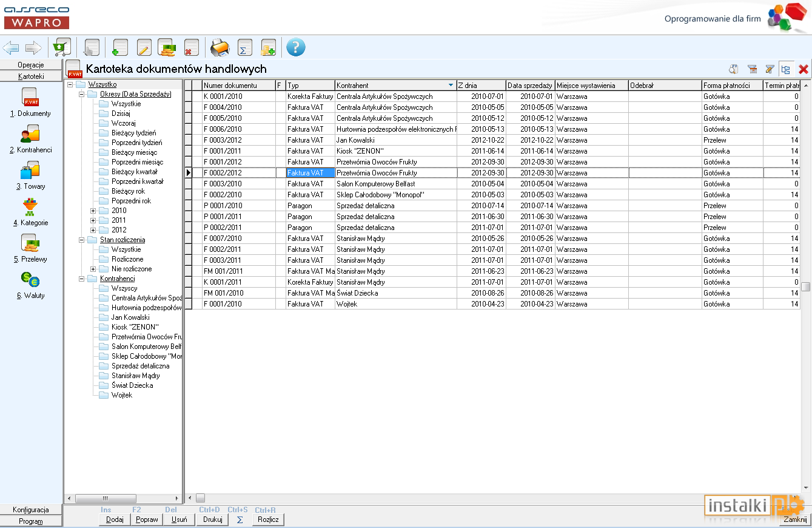Close the Kartoteka with the red X
The image size is (812, 528).
click(804, 69)
